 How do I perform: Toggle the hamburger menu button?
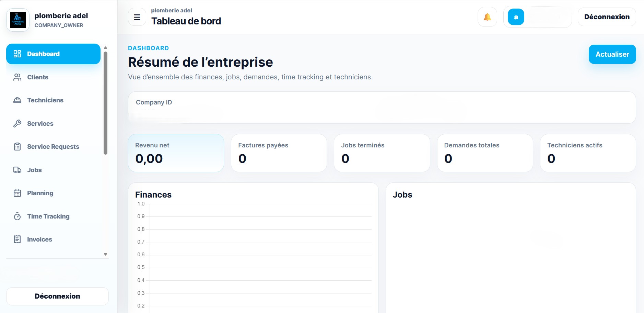click(x=137, y=17)
